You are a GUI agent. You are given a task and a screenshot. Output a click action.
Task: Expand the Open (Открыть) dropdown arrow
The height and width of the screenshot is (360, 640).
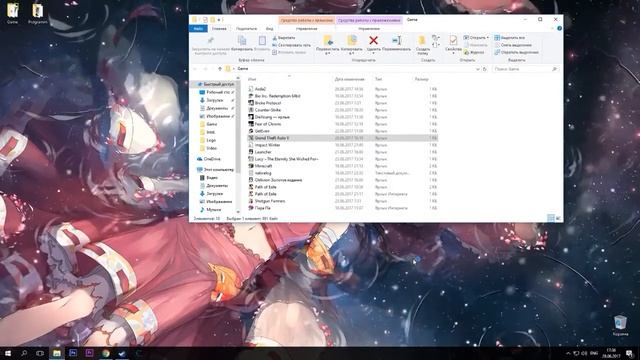pyautogui.click(x=488, y=38)
